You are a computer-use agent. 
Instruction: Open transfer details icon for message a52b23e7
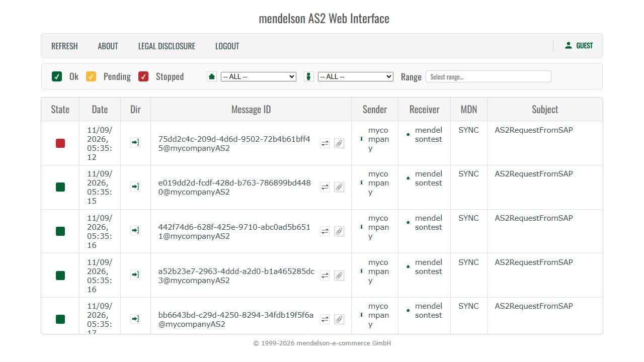tap(325, 276)
